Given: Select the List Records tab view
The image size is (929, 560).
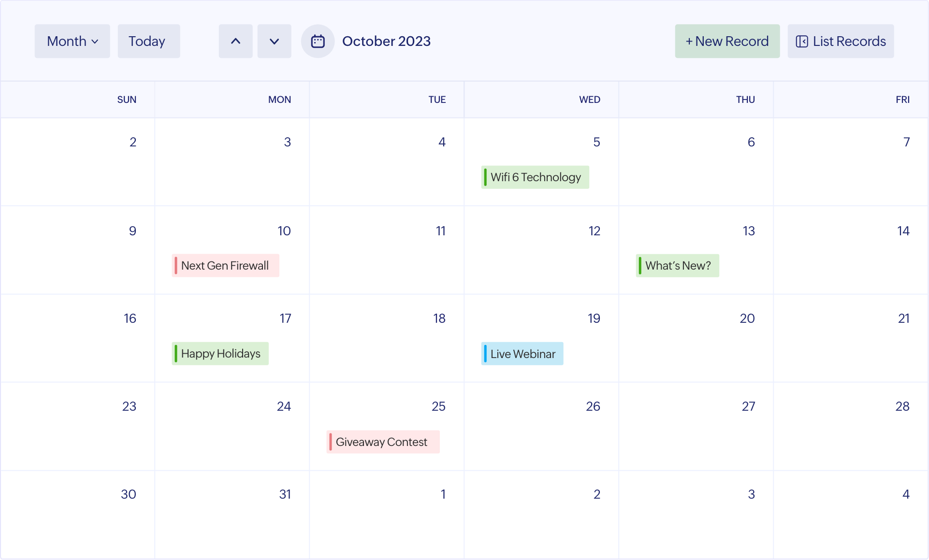Looking at the screenshot, I should (x=841, y=41).
